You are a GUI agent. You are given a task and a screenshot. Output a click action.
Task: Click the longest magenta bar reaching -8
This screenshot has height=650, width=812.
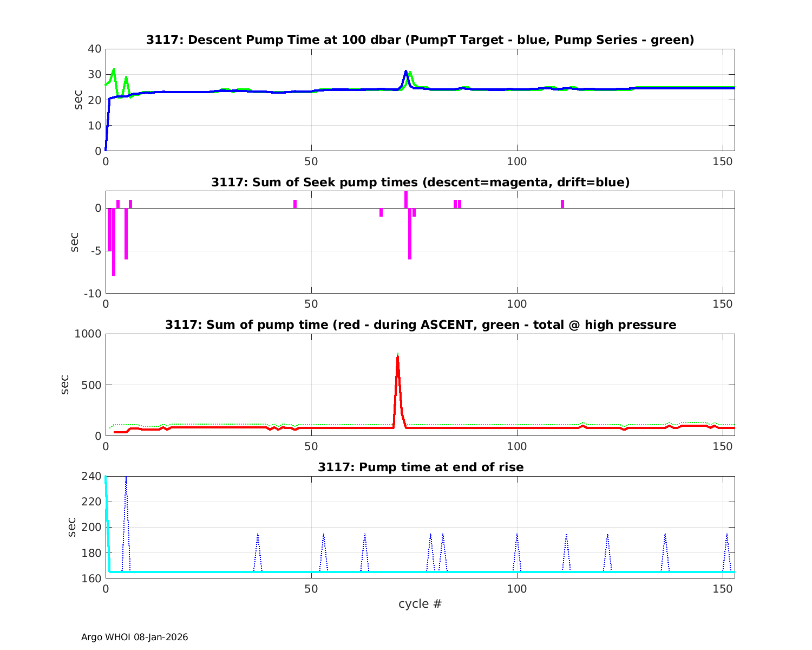114,244
